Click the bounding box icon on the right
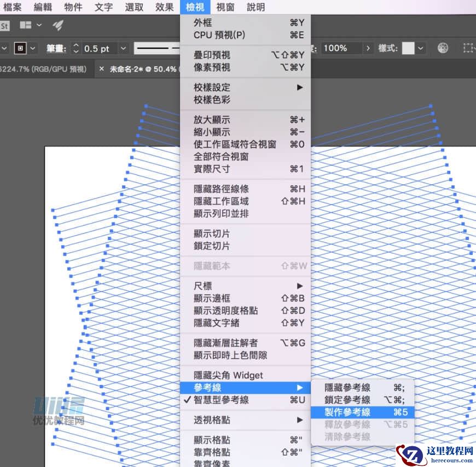The width and height of the screenshot is (476, 467). (469, 48)
